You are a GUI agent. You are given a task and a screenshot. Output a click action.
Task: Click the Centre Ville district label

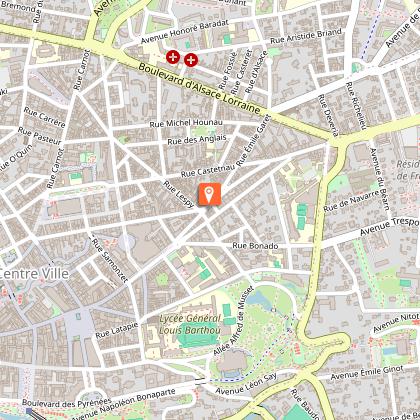pos(34,274)
